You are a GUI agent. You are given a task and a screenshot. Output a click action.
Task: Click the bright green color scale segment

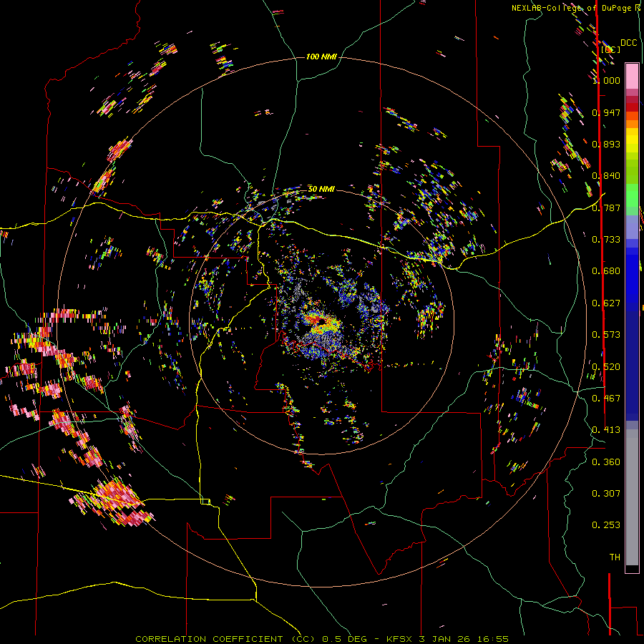pos(632,195)
